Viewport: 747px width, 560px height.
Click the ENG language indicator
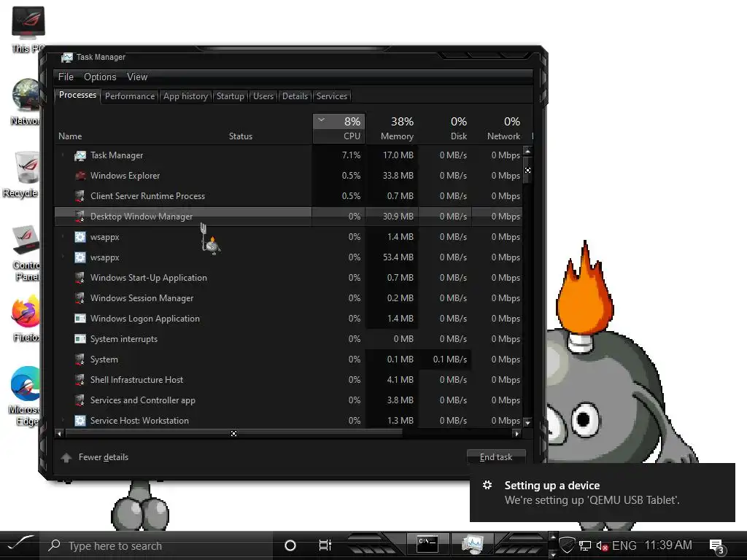pyautogui.click(x=624, y=545)
